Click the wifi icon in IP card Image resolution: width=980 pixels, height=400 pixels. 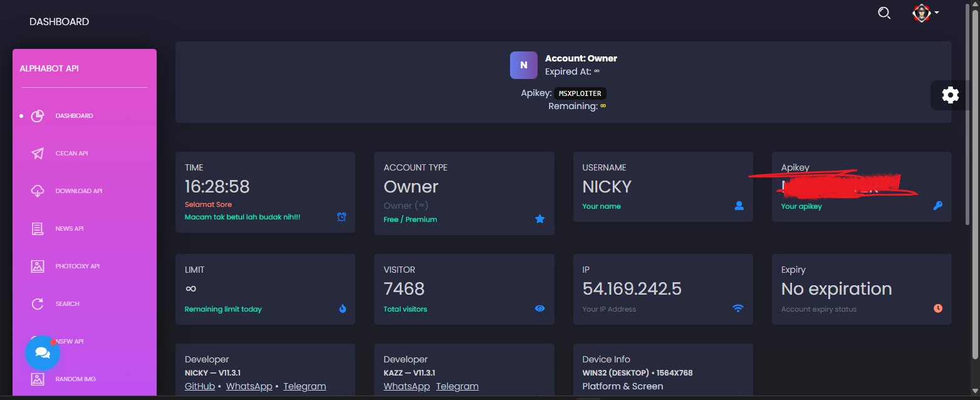pyautogui.click(x=738, y=308)
